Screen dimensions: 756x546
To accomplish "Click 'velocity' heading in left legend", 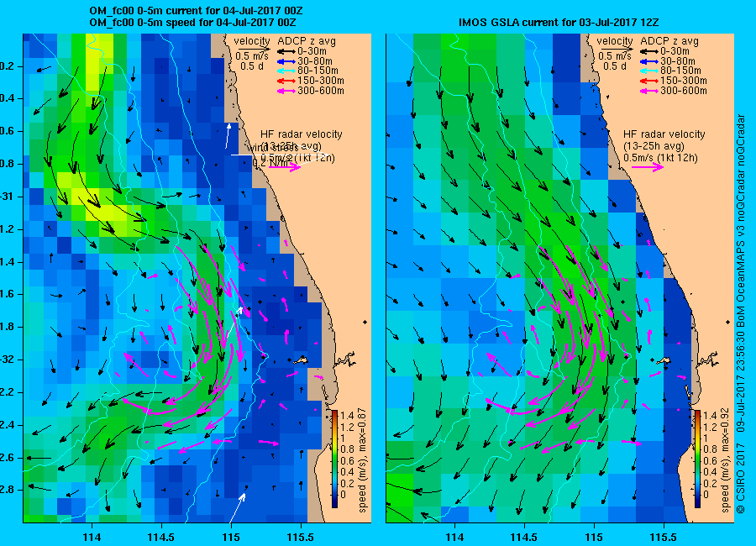I will coord(252,41).
